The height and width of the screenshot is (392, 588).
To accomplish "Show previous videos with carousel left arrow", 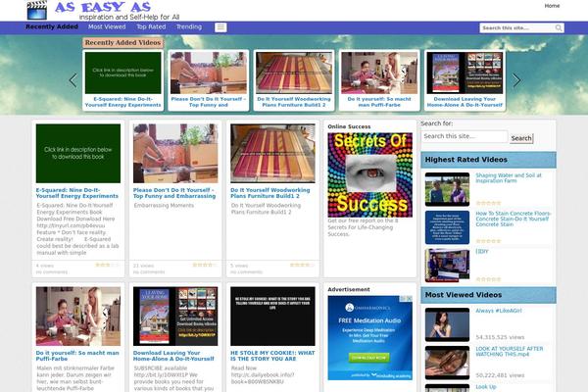I will click(73, 80).
